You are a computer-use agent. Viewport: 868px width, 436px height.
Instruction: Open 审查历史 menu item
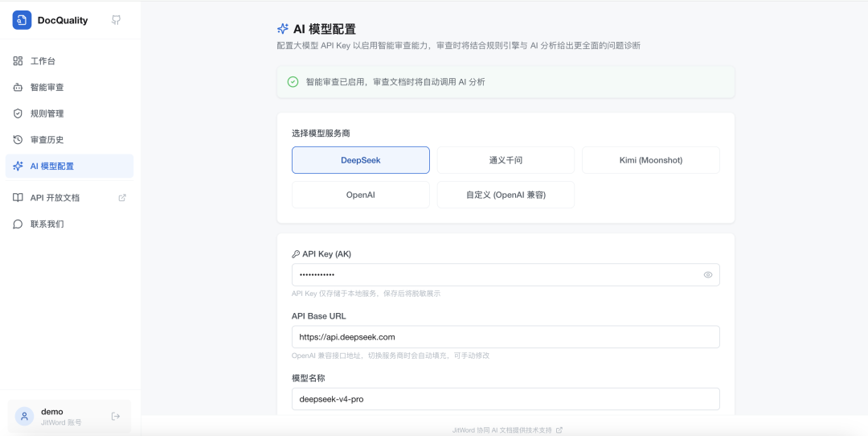[x=69, y=140]
